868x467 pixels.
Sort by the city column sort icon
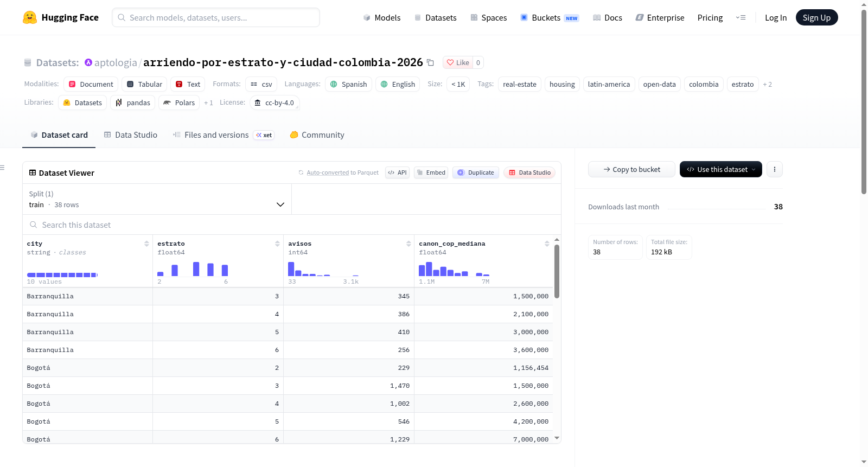point(146,244)
